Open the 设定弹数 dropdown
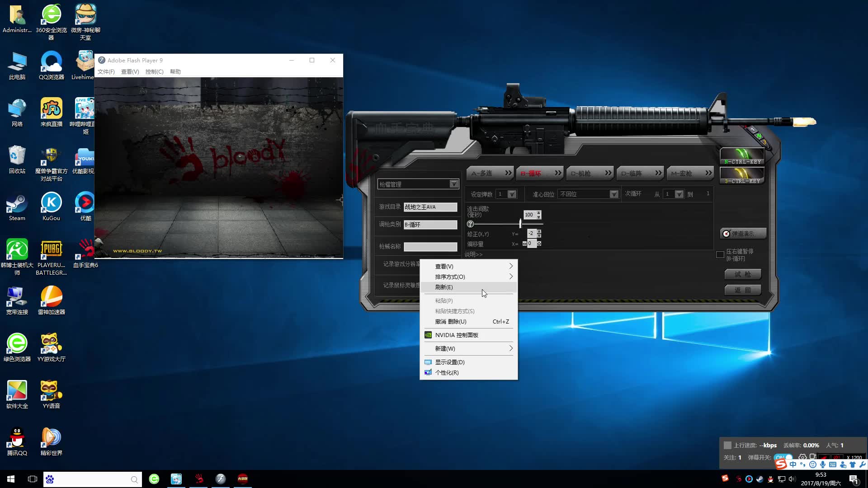 click(506, 194)
